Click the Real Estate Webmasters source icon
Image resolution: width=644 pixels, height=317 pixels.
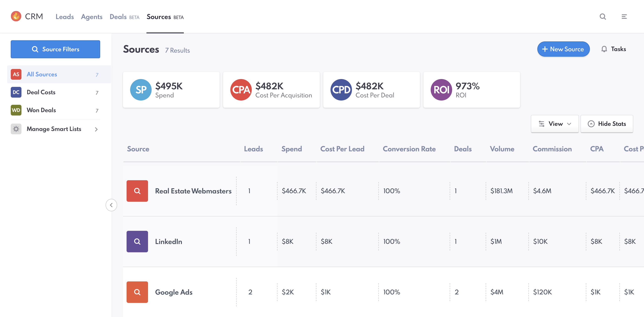click(137, 191)
